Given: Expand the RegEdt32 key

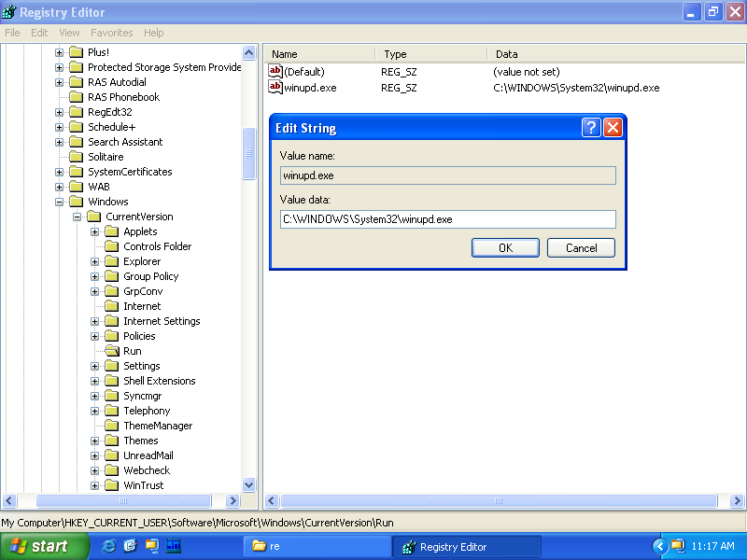Looking at the screenshot, I should pos(59,112).
